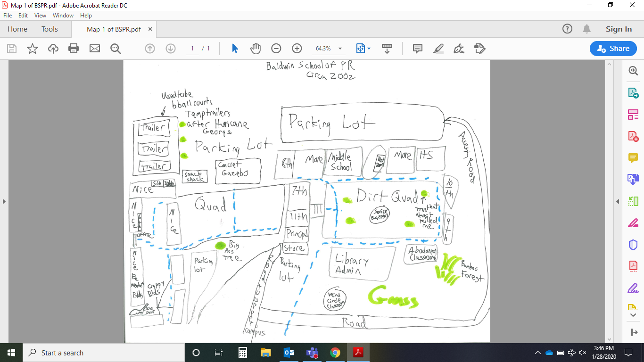Viewport: 644px width, 362px height.
Task: Open the Action Center notification icon
Action: [x=628, y=353]
